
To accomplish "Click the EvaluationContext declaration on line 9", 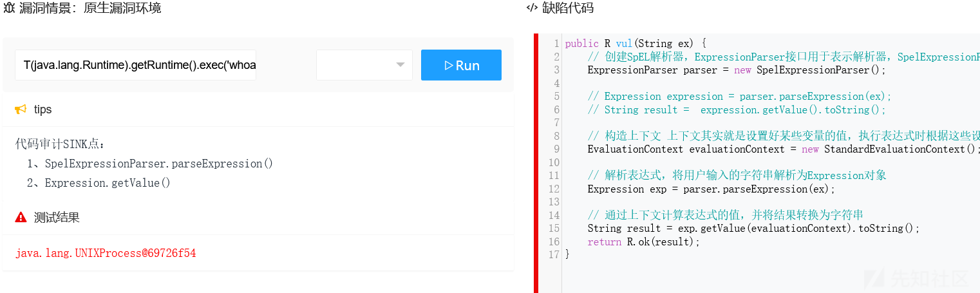I will point(784,149).
